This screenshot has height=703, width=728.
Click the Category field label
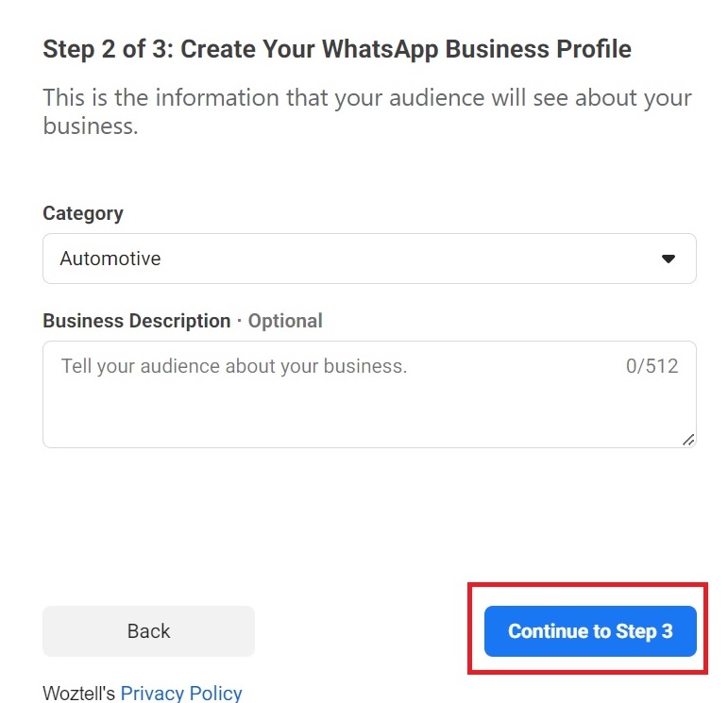[x=83, y=213]
